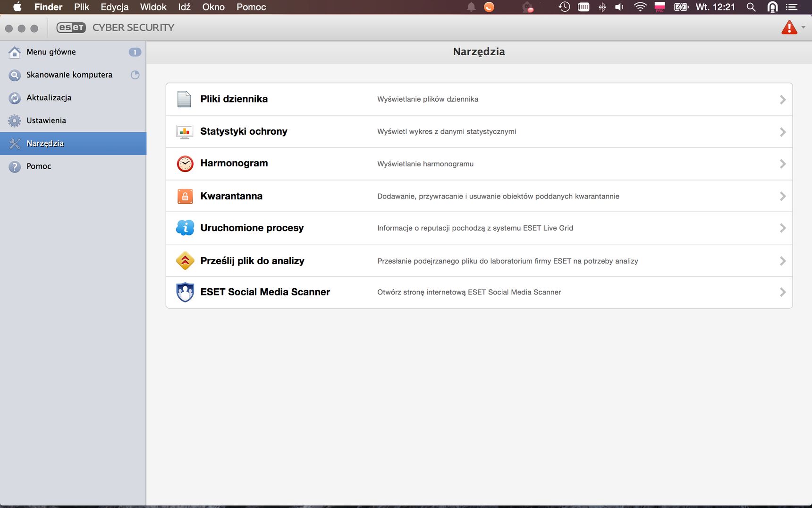
Task: Open Spotlight search in menu bar
Action: coord(751,7)
